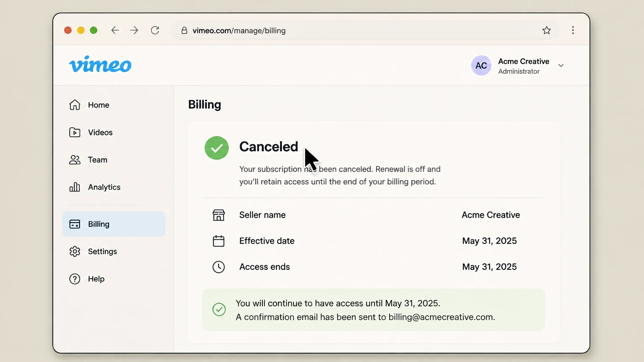Click the Seller name label
This screenshot has width=644, height=362.
(x=262, y=215)
